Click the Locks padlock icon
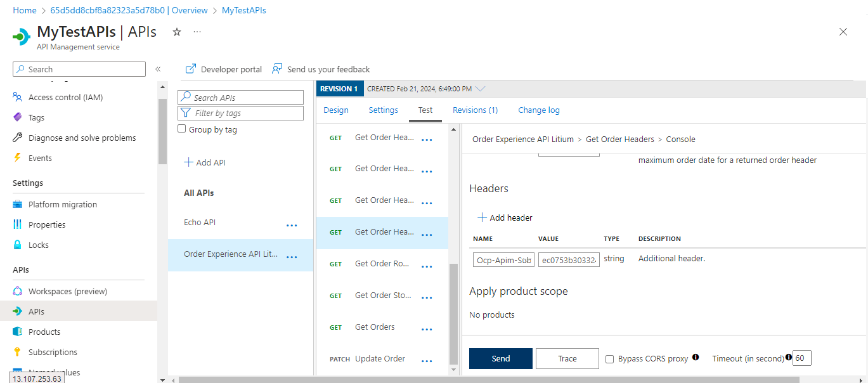This screenshot has height=383, width=868. click(18, 245)
